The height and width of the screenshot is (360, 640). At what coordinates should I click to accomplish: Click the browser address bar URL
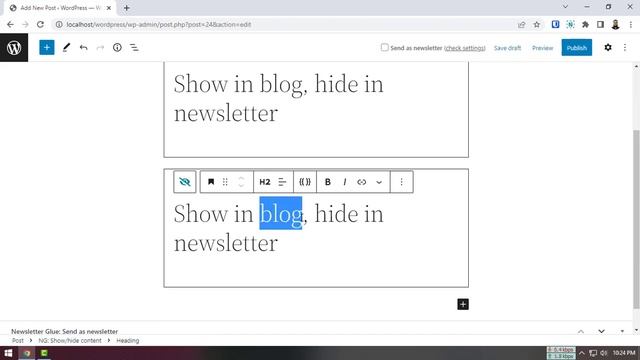pos(158,24)
